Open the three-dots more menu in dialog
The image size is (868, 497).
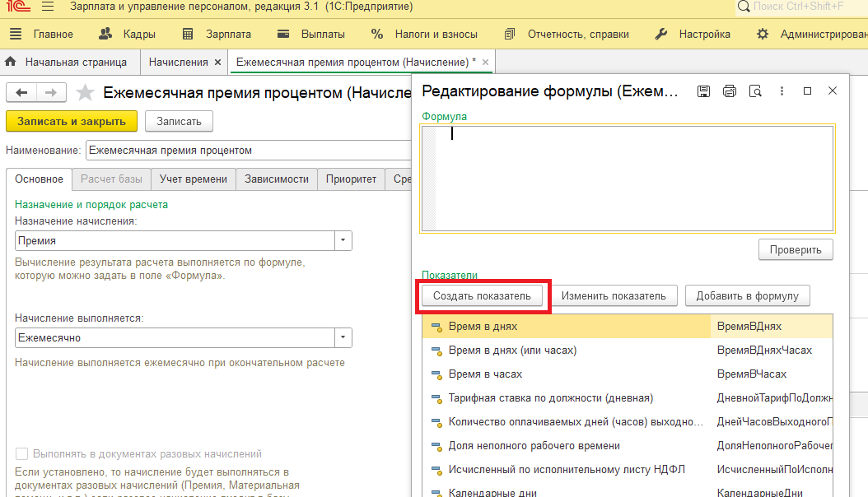click(x=782, y=91)
